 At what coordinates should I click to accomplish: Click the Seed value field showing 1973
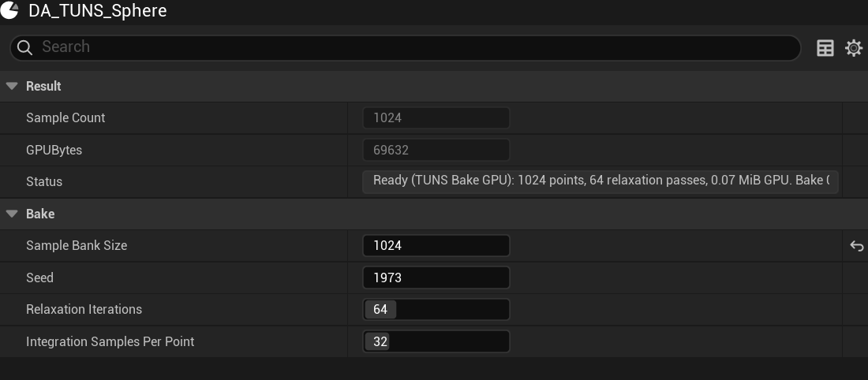point(436,278)
